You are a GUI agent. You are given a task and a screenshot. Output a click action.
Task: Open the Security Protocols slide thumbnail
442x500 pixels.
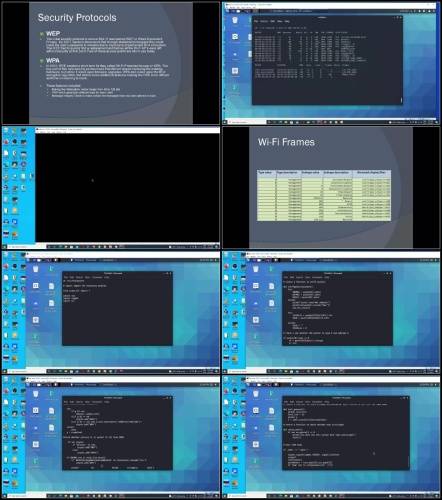click(111, 63)
